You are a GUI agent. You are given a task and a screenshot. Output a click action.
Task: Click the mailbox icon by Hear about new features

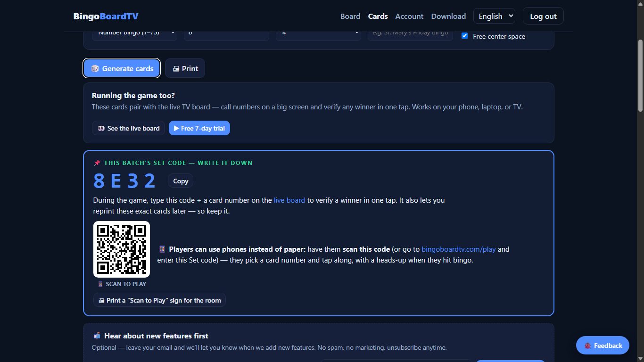pos(97,336)
